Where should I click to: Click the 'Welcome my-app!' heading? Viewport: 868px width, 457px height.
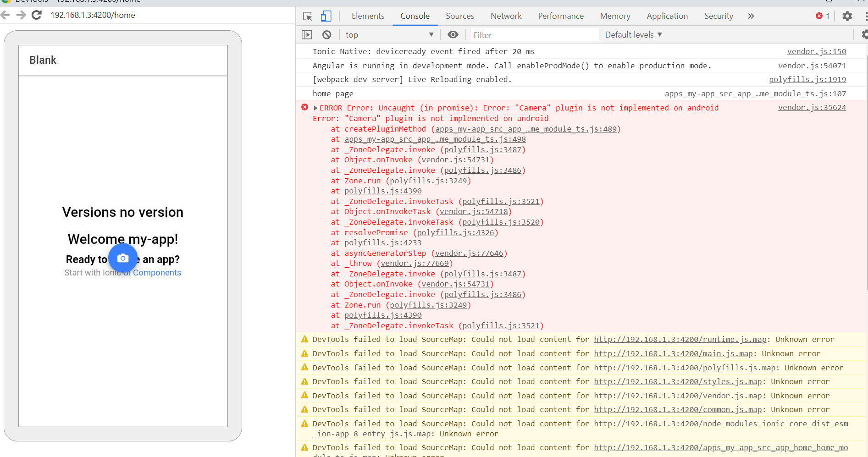[x=123, y=239]
